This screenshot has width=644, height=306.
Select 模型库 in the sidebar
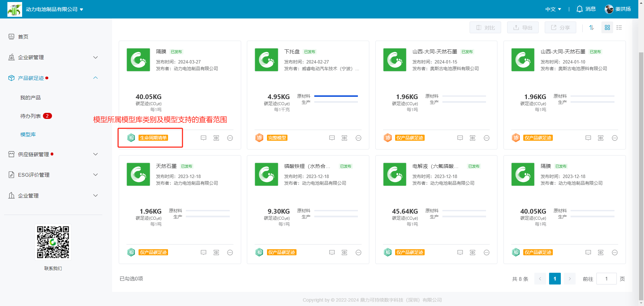(x=28, y=134)
